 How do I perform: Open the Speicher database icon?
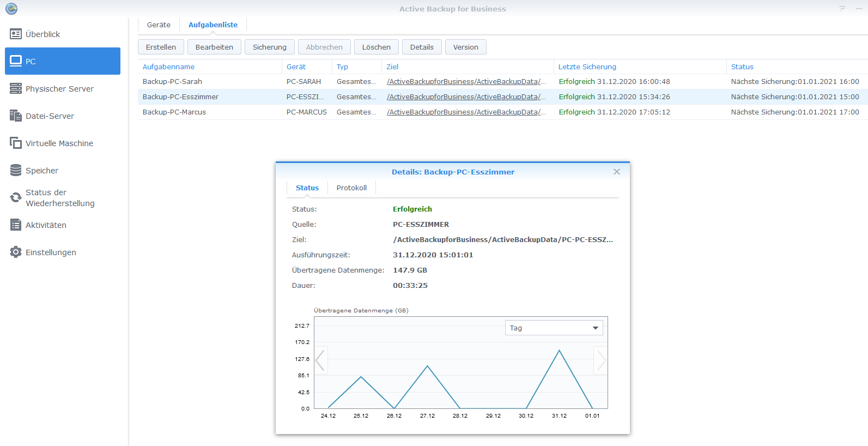[16, 170]
